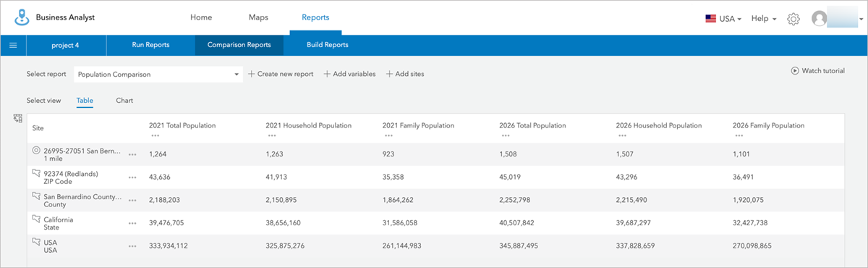Click Create new report
This screenshot has width=868, height=268.
pos(281,74)
